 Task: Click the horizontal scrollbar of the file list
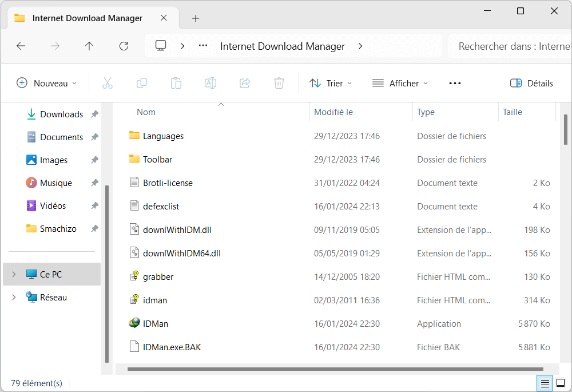pyautogui.click(x=335, y=369)
